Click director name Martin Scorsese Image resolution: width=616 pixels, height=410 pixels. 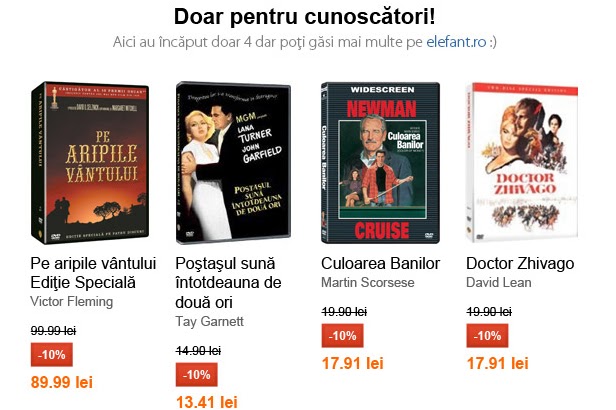click(368, 282)
